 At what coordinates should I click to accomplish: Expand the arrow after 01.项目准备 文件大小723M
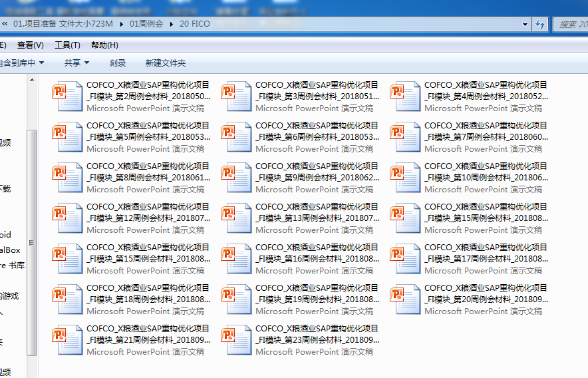[x=122, y=24]
